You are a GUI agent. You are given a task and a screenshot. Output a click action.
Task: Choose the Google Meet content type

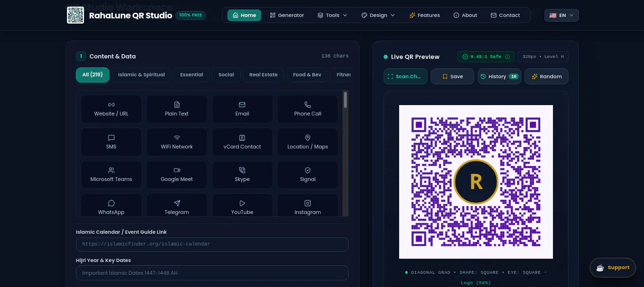click(x=177, y=174)
